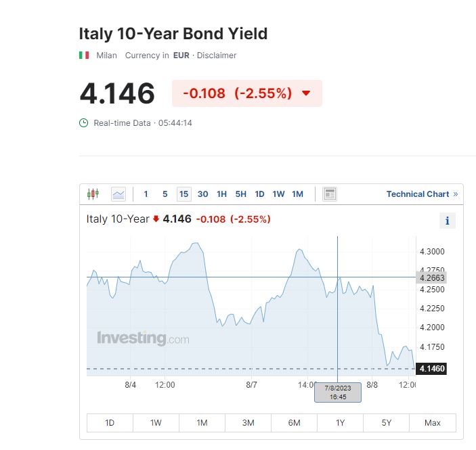Select the 1-minute interval
The width and height of the screenshot is (476, 450).
coord(146,194)
